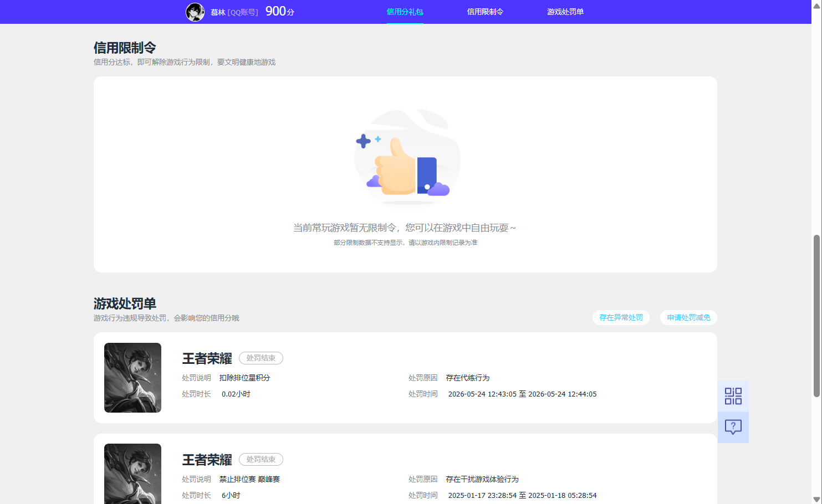Click 游戏行为违规导致处罚 subtitle

(166, 318)
